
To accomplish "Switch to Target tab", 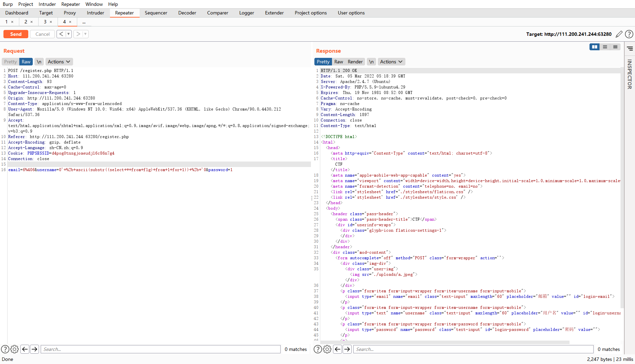I will pos(46,13).
